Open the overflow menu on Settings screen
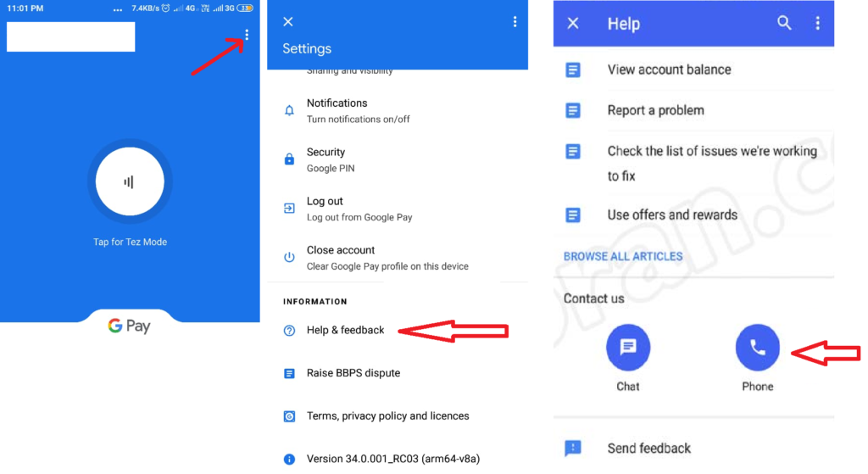 click(x=515, y=21)
